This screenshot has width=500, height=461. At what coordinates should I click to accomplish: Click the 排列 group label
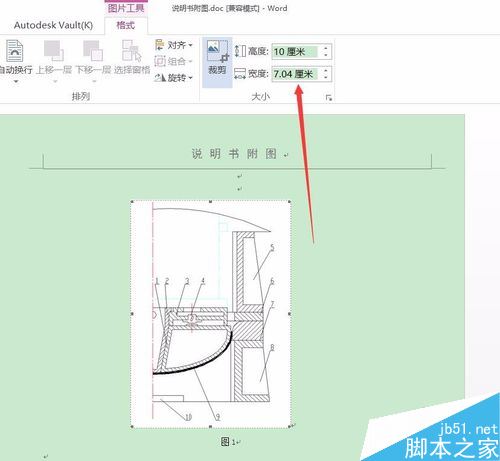pos(81,96)
